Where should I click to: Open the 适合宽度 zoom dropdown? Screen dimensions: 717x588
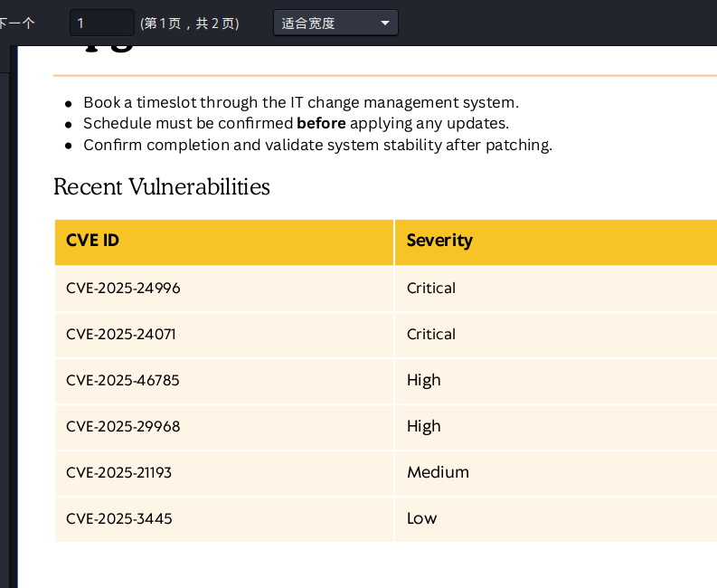325,23
